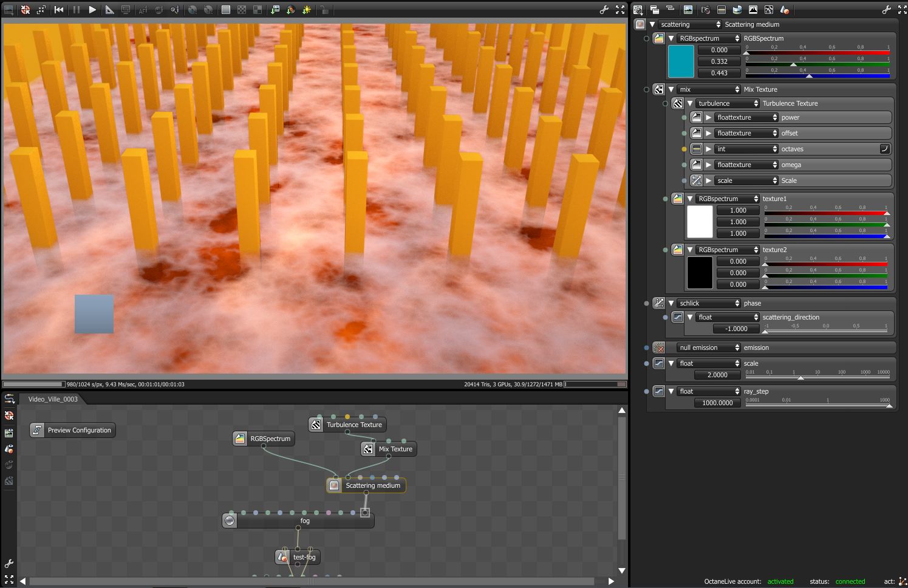Open the scattering node type dropdown
The image size is (908, 588).
(x=690, y=24)
